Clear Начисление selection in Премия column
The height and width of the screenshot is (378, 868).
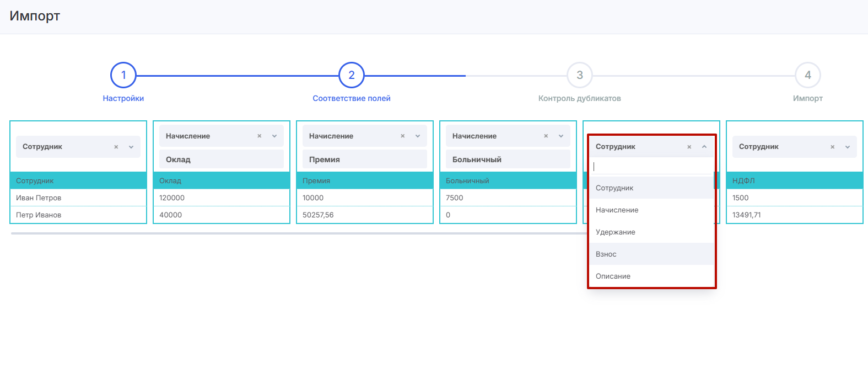point(403,136)
